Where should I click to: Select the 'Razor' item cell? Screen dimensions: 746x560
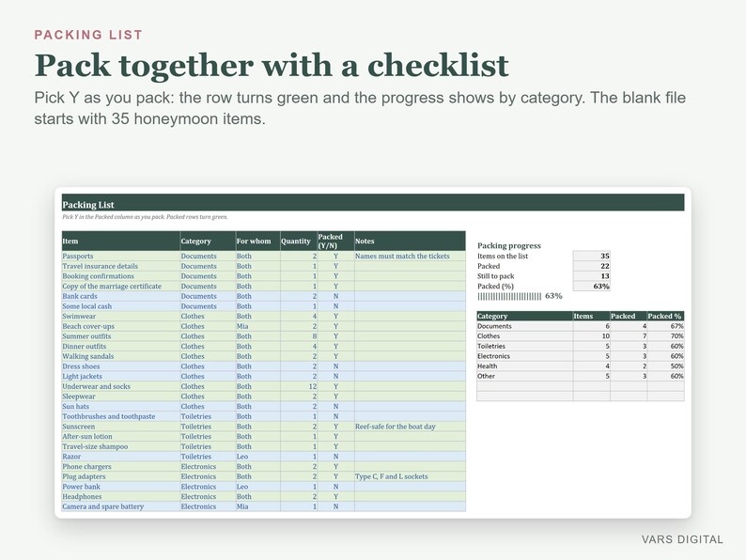coord(121,457)
